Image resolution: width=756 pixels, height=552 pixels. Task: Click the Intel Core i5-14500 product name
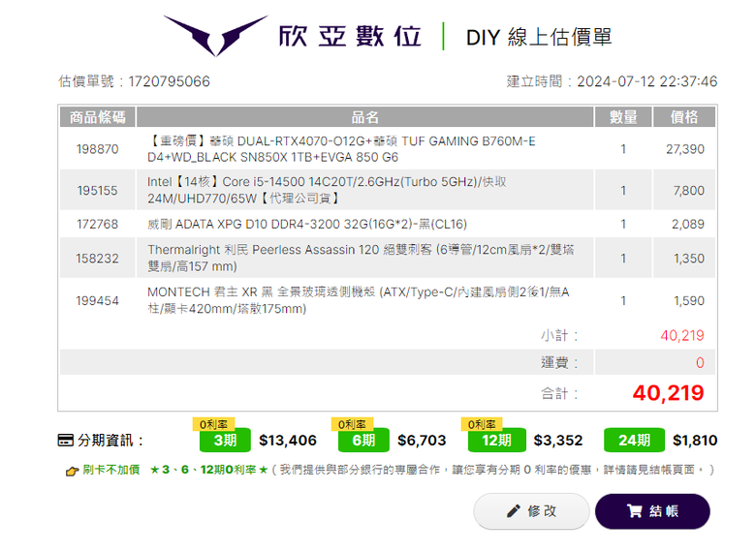[327, 190]
